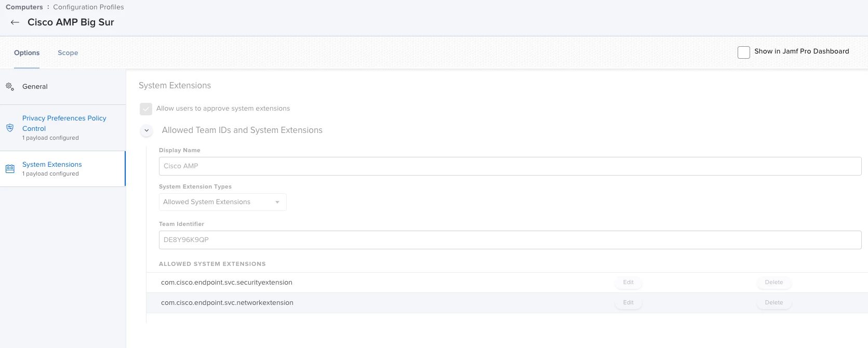Delete the securityextension entry

click(774, 283)
